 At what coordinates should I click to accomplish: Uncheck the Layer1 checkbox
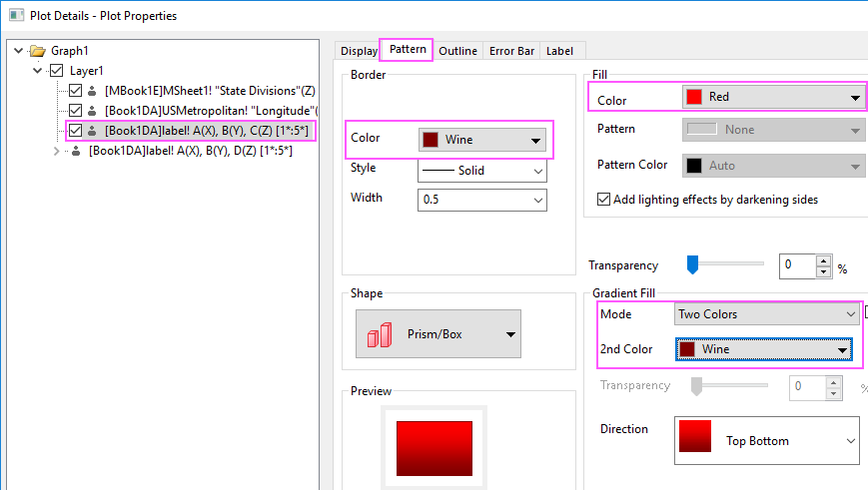coord(57,71)
